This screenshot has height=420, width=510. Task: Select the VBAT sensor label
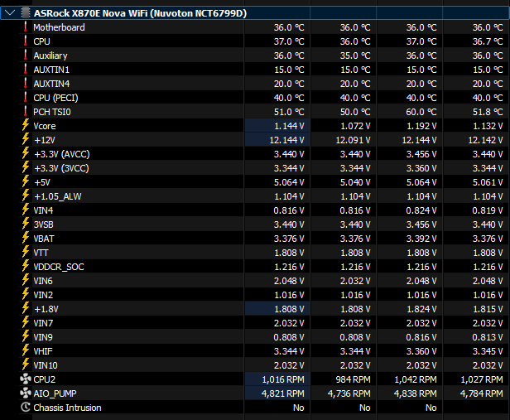pos(44,239)
